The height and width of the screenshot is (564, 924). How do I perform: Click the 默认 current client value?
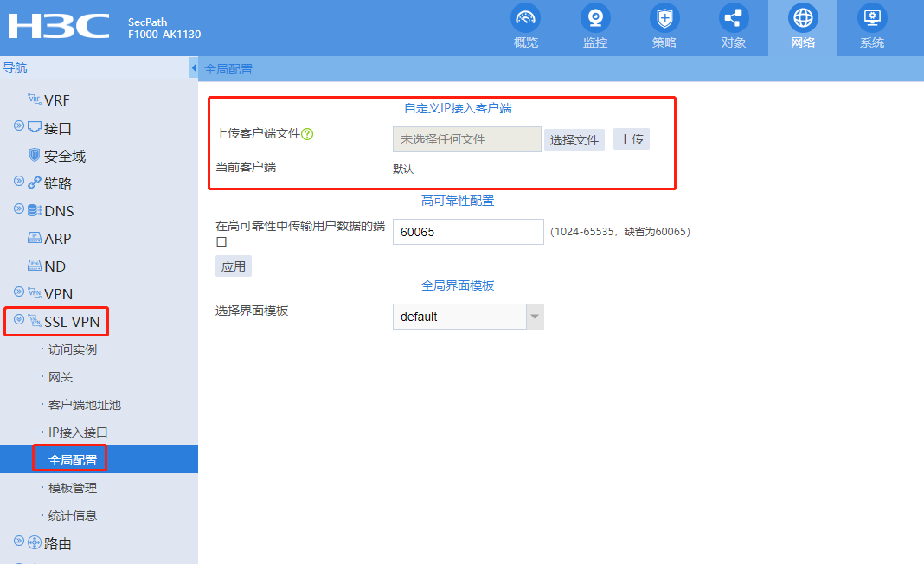pyautogui.click(x=403, y=170)
